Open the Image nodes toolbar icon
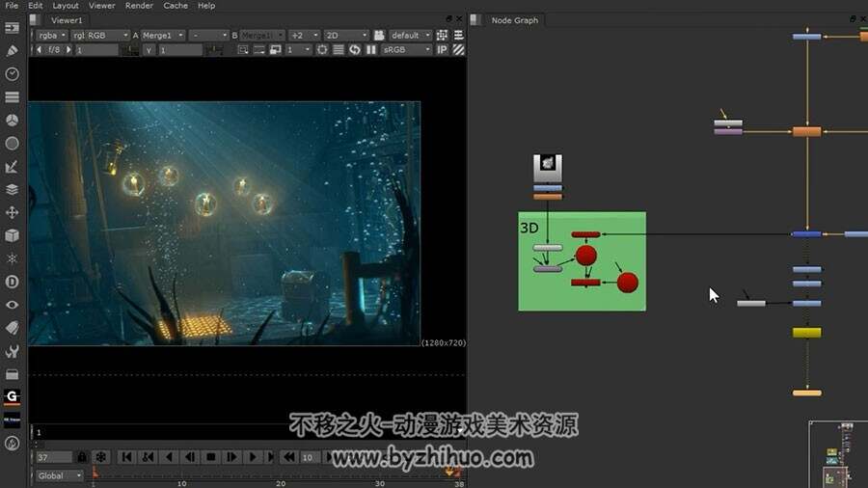868x488 pixels. [x=12, y=28]
